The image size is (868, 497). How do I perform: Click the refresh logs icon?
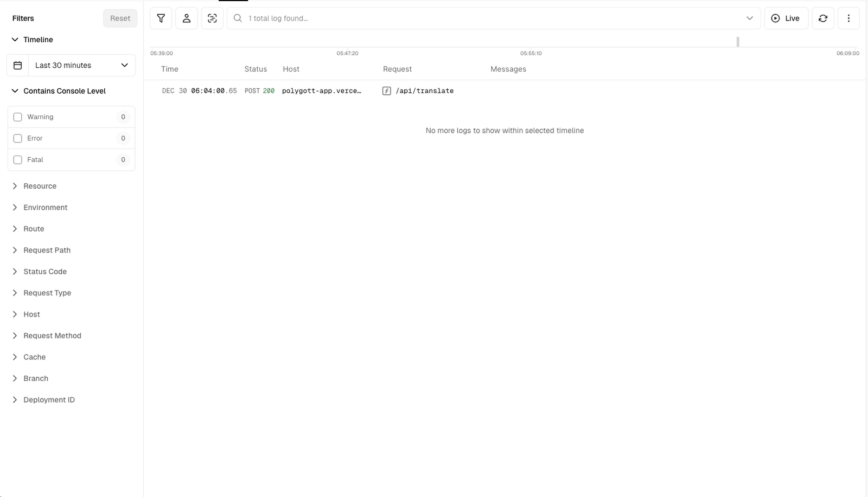point(822,18)
